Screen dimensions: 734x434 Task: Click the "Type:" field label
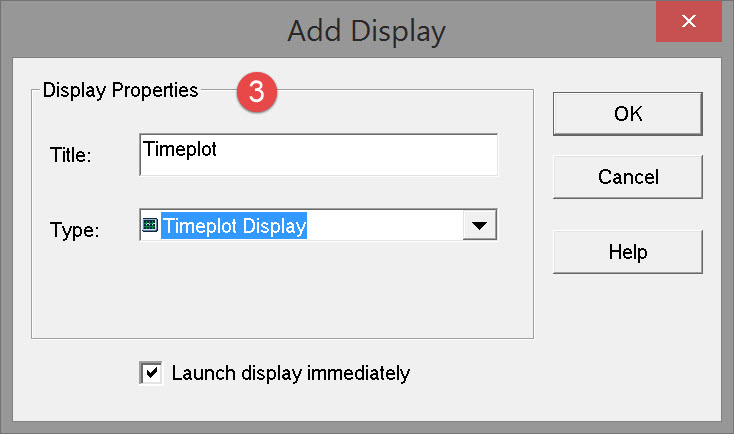click(74, 229)
